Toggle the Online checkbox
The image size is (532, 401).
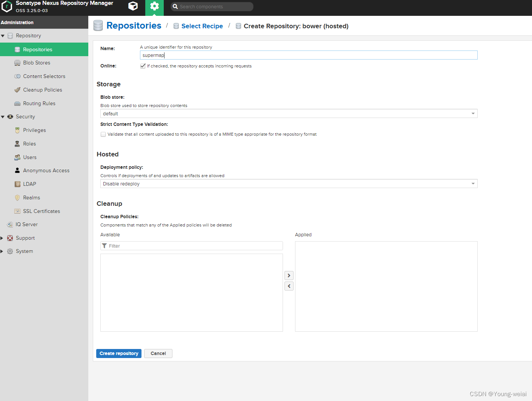(x=143, y=66)
